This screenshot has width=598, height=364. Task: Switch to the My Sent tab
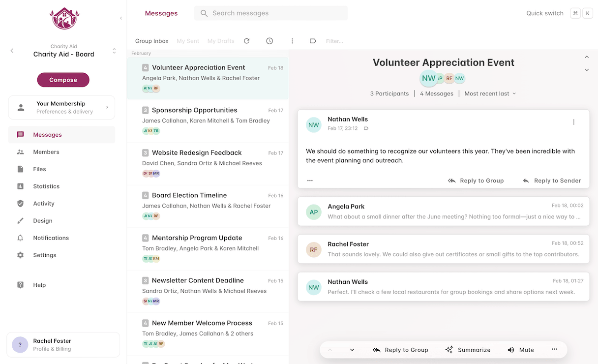(x=187, y=41)
